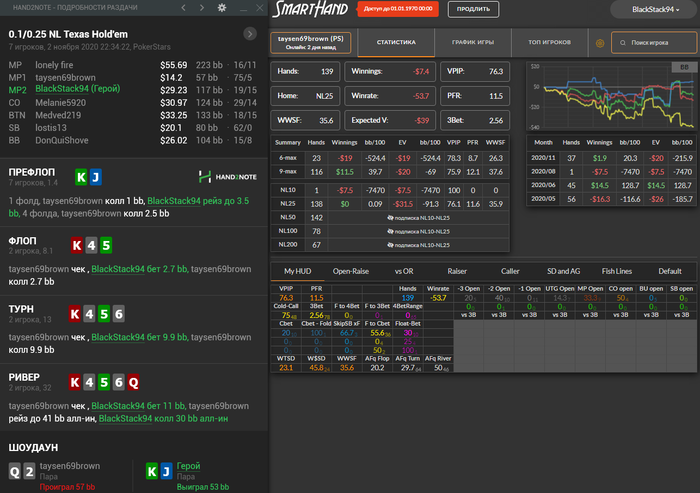This screenshot has height=493, width=700.
Task: Toggle the BB button on the graph
Action: (x=684, y=67)
